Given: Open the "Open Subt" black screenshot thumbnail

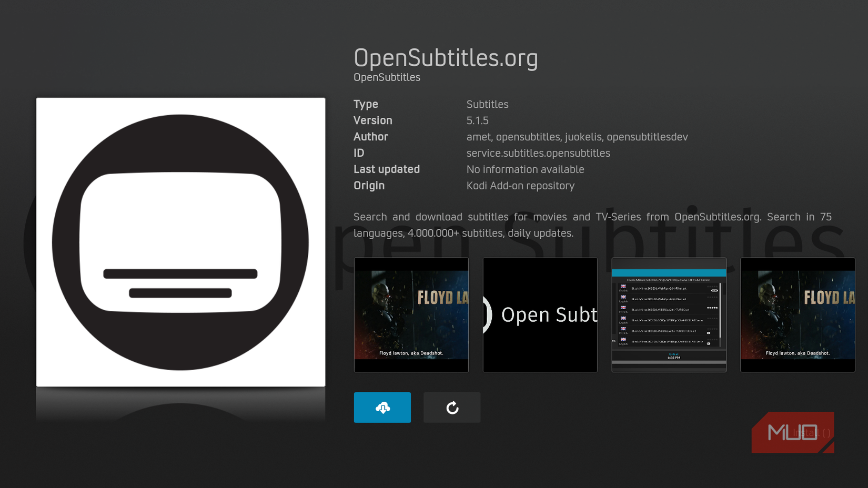Looking at the screenshot, I should pos(540,315).
